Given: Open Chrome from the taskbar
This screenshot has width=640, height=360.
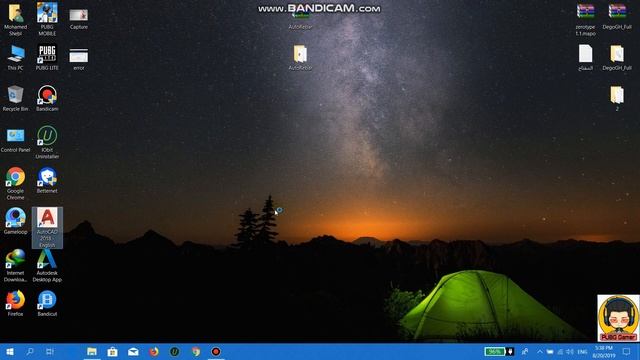Looking at the screenshot, I should click(x=196, y=351).
